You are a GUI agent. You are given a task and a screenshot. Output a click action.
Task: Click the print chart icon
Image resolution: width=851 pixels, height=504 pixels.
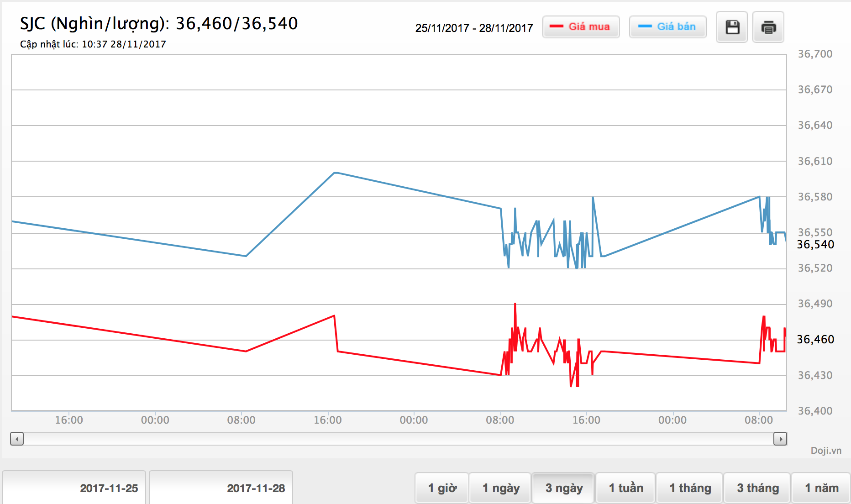click(768, 27)
